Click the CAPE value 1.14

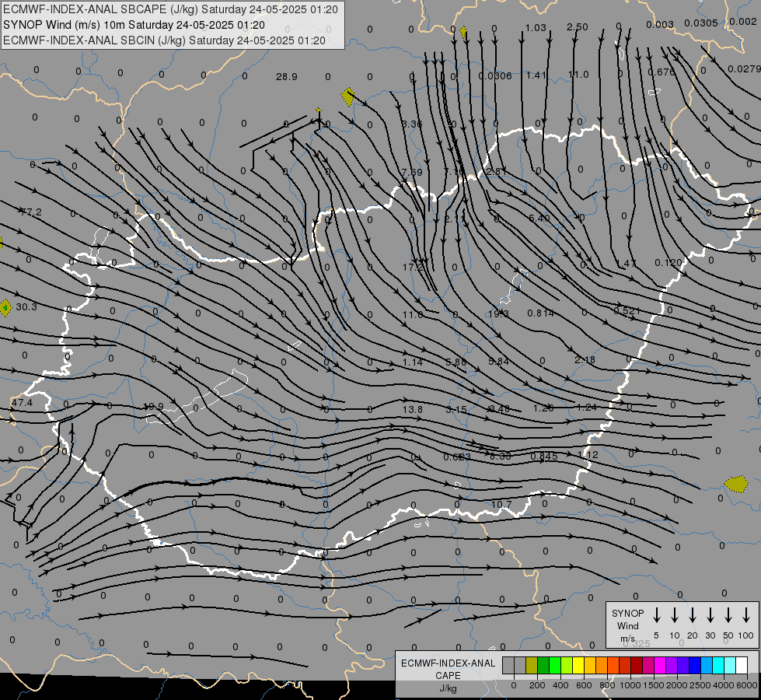pyautogui.click(x=413, y=362)
